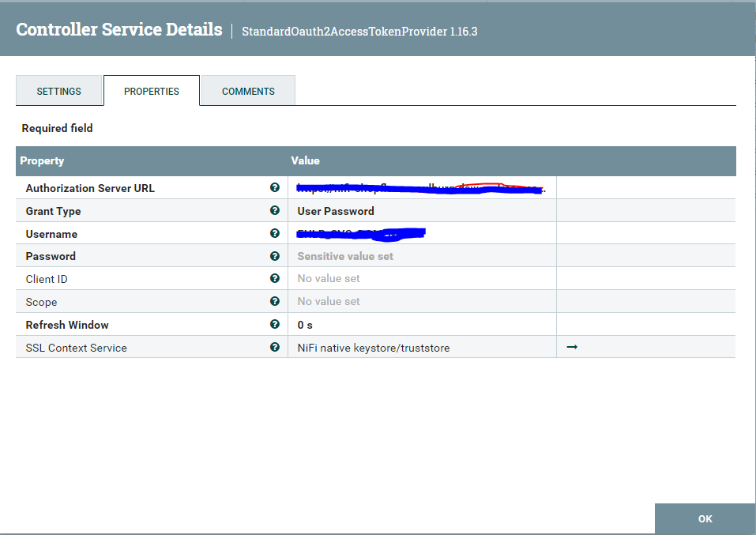Select the Properties tab
Image resolution: width=756 pixels, height=535 pixels.
(151, 90)
